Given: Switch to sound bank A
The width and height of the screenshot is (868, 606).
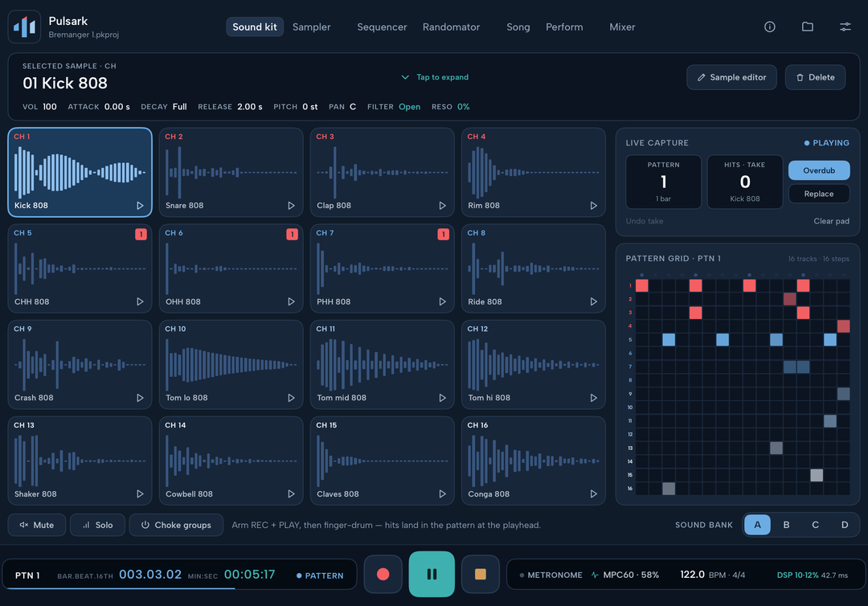Looking at the screenshot, I should click(757, 525).
